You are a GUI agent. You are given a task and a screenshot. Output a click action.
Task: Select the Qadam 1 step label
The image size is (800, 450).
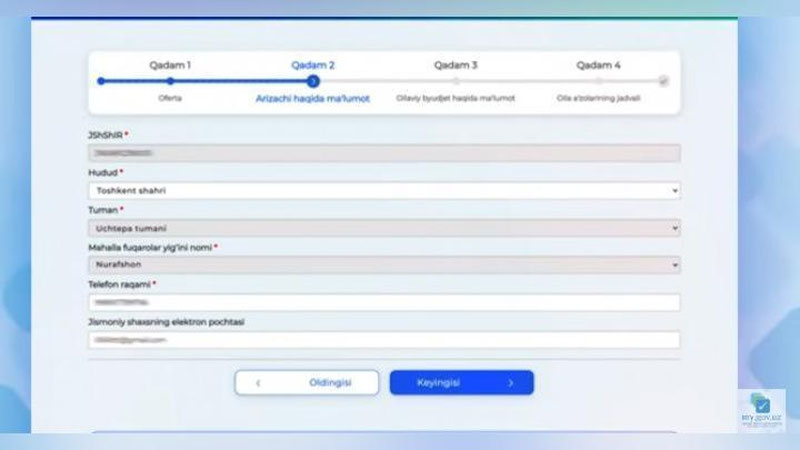[x=170, y=65]
